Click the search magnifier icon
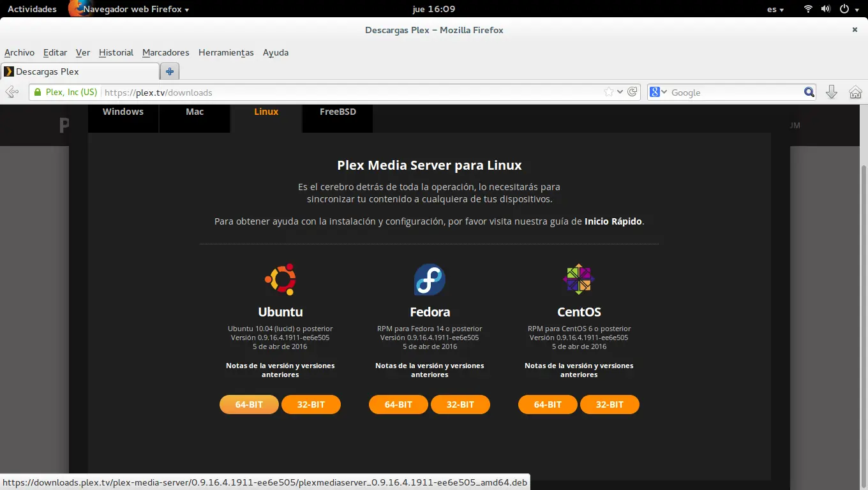This screenshot has width=868, height=490. [x=809, y=92]
